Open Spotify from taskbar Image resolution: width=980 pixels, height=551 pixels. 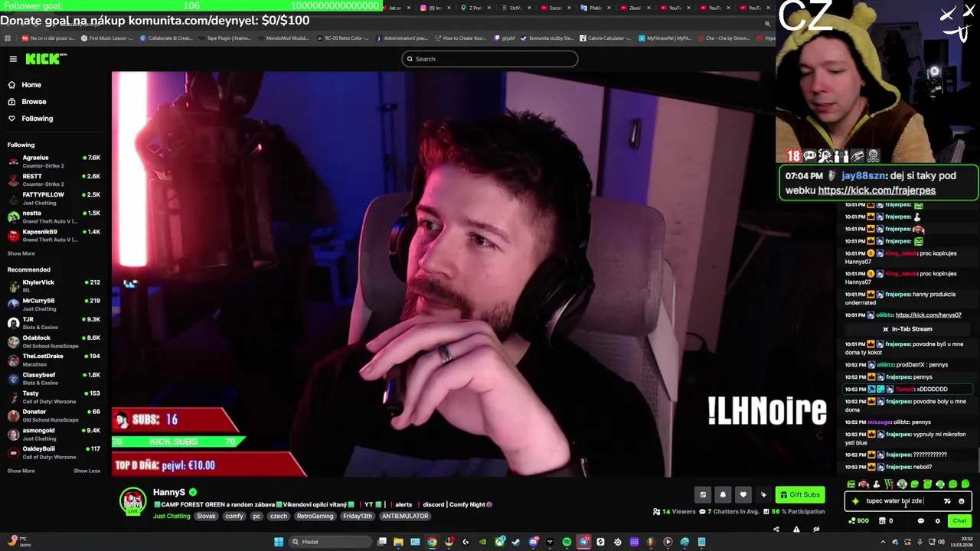pos(567,542)
